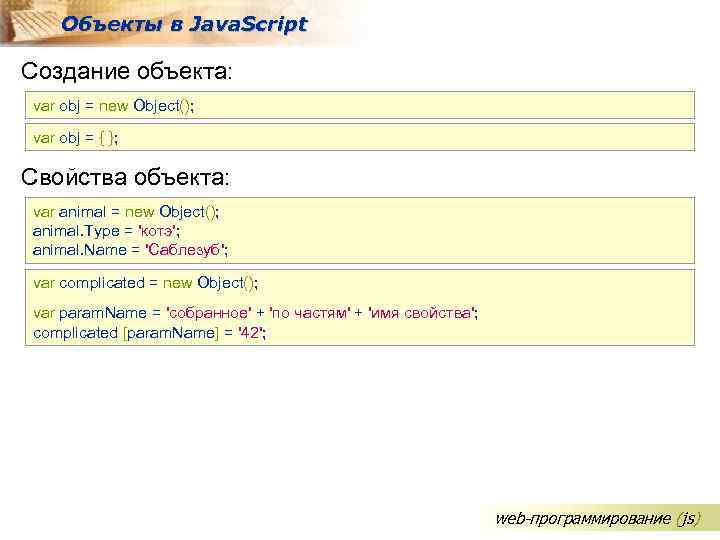The width and height of the screenshot is (720, 540).
Task: Select the "var obj = new Object();" code box
Action: pyautogui.click(x=359, y=105)
